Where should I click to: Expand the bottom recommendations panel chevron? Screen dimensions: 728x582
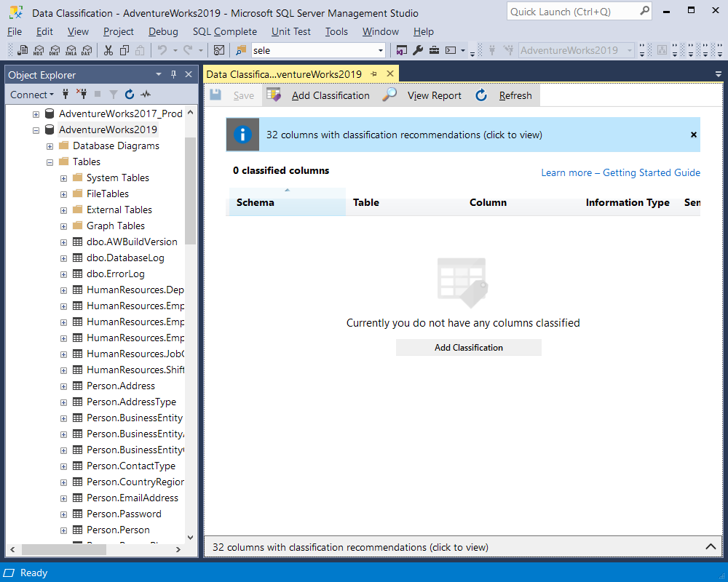[711, 547]
